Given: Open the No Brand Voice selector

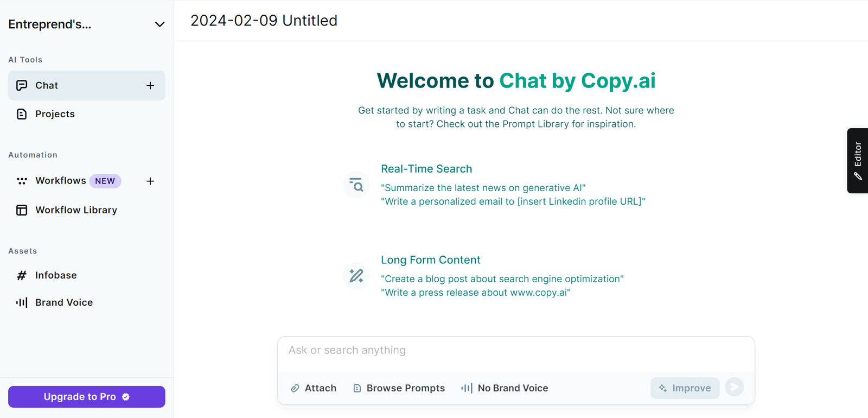Looking at the screenshot, I should [505, 388].
